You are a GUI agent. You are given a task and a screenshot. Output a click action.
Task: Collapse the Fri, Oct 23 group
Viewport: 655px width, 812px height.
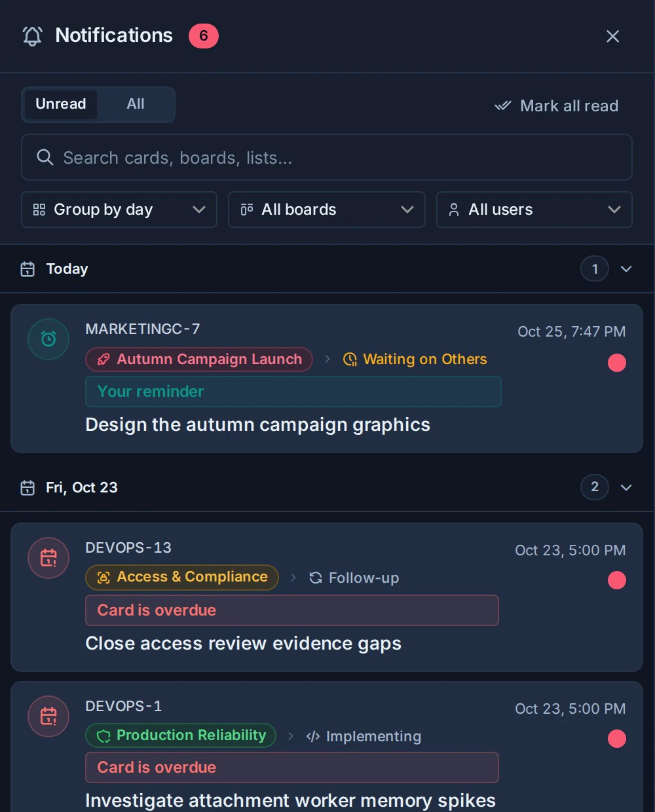pos(626,487)
